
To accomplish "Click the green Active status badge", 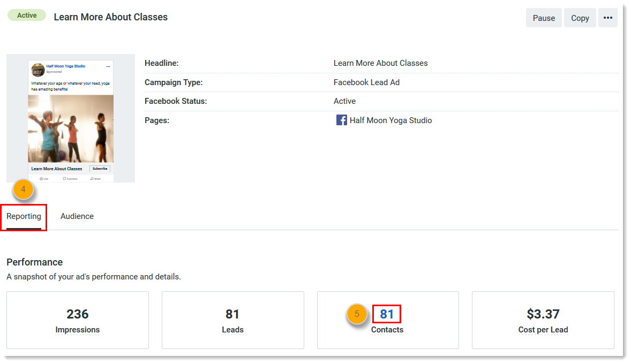I will coord(26,16).
